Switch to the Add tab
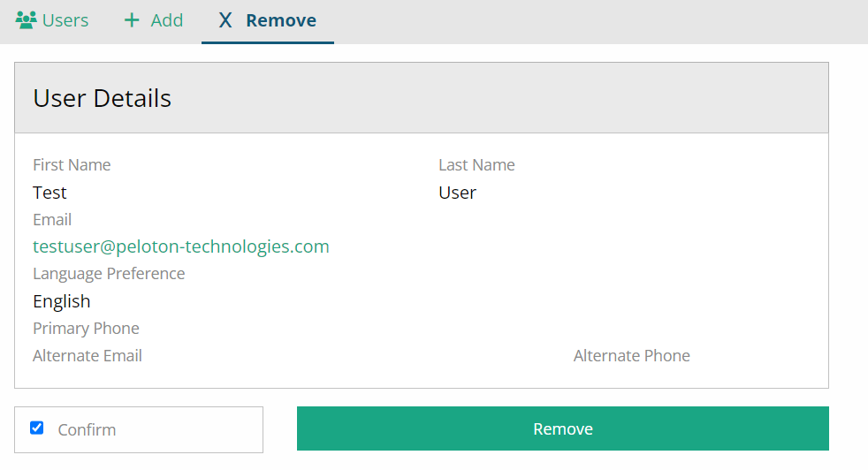868x470 pixels. pyautogui.click(x=153, y=20)
